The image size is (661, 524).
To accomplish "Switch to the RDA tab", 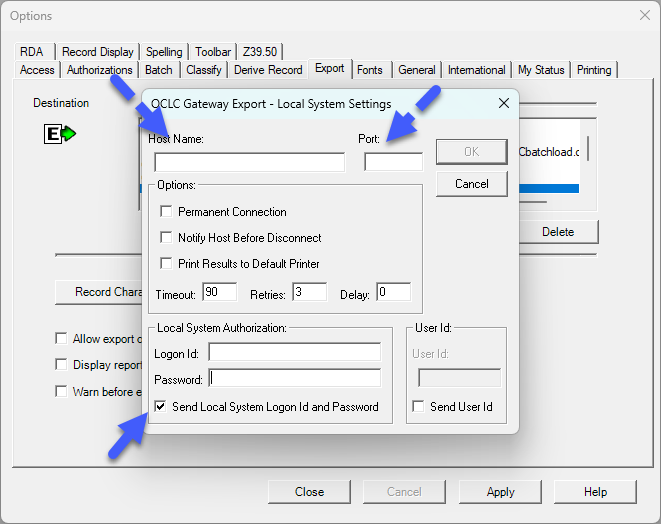I will click(35, 52).
